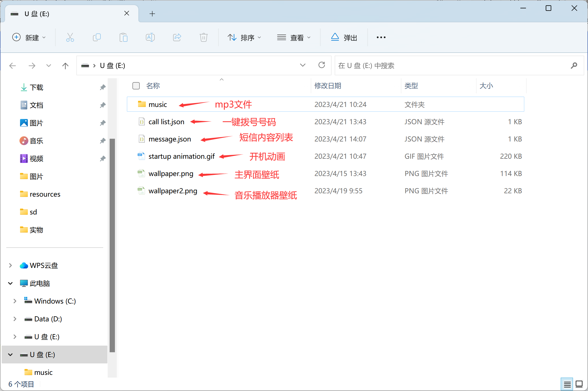Open the 查看 view options dropdown
Viewport: 588px width, 391px height.
294,37
